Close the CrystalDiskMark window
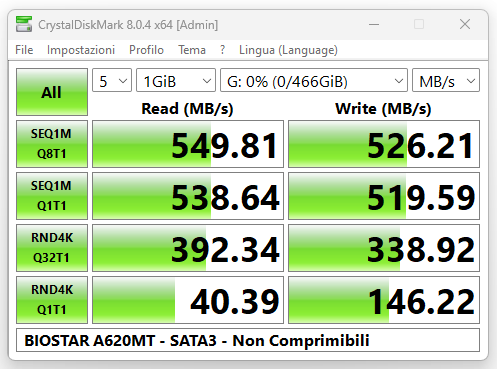The width and height of the screenshot is (497, 369). (x=465, y=24)
